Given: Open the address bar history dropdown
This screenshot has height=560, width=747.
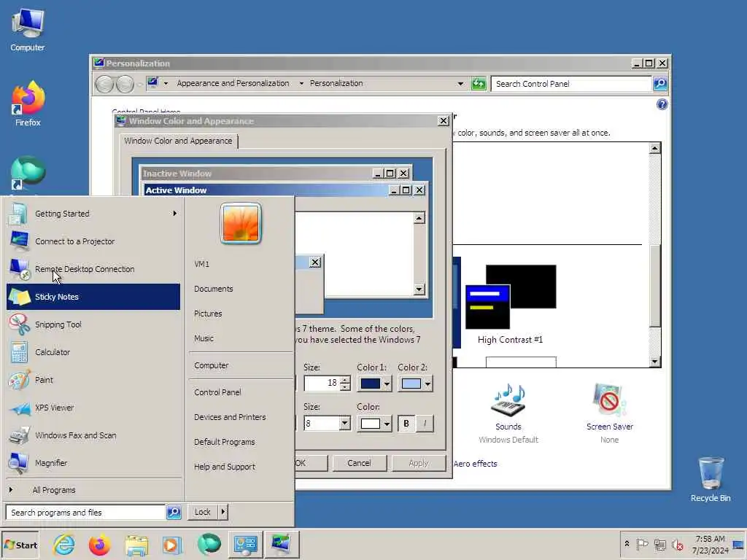Looking at the screenshot, I should tap(460, 84).
